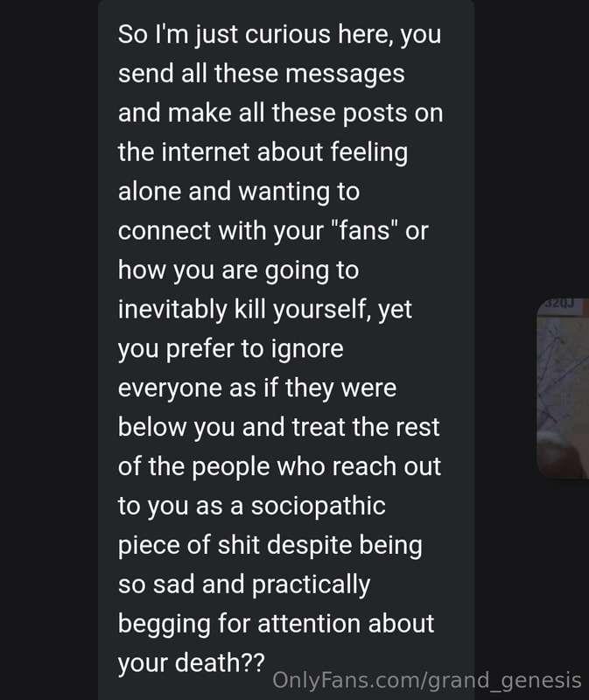The image size is (589, 700).
Task: Click the word "messages" in the message bubble
Action: (345, 74)
